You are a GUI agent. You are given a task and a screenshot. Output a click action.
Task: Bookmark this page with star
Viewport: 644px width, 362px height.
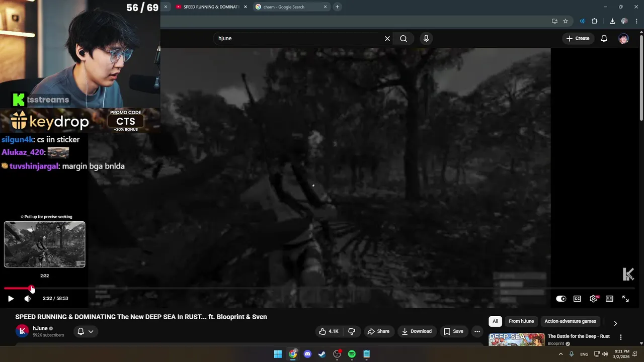click(x=566, y=21)
